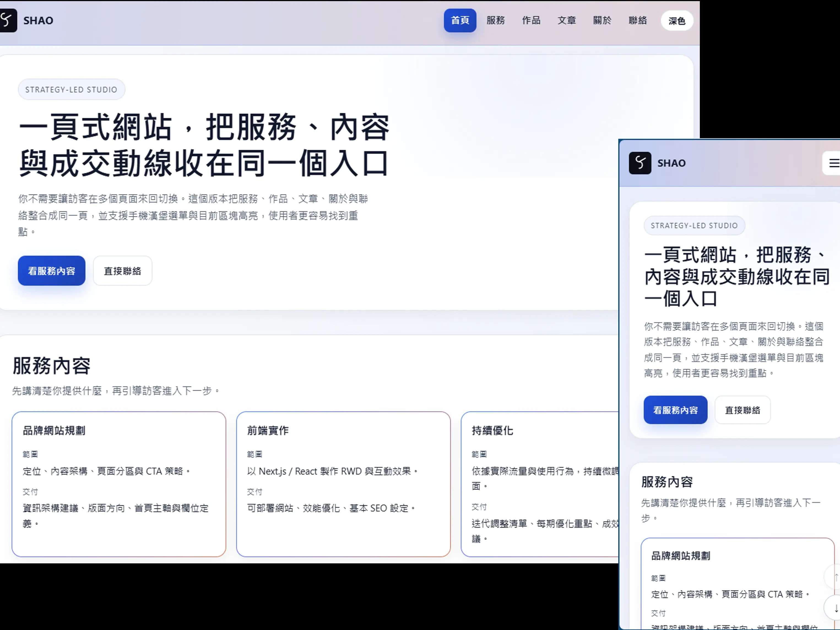Open the 聯絡 navigation item
The image size is (840, 630).
[x=638, y=20]
